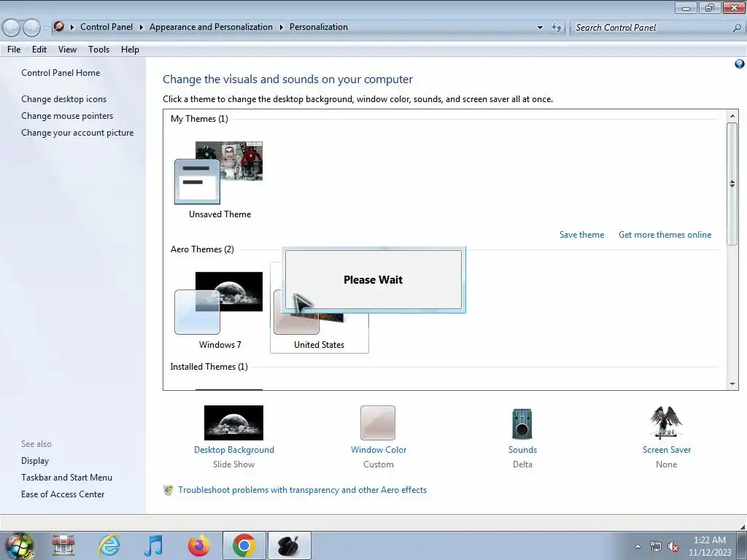Show hidden tray icons arrow
This screenshot has height=560, width=747.
pyautogui.click(x=638, y=546)
